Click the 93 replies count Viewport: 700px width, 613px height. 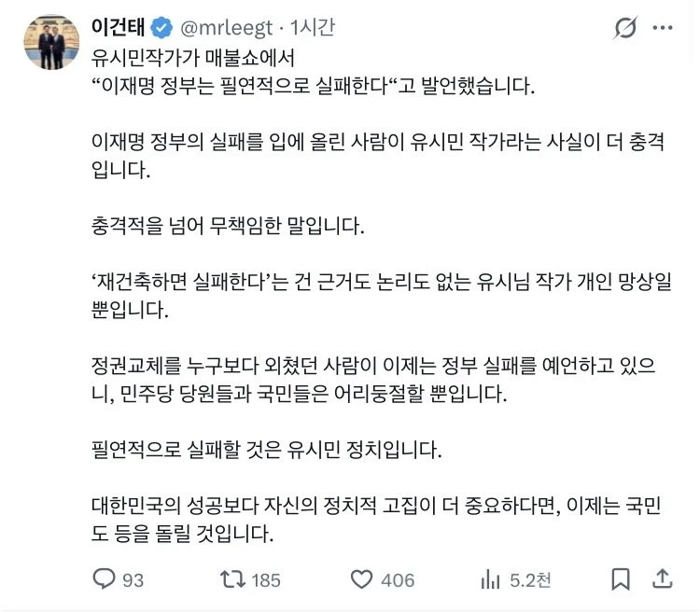133,580
